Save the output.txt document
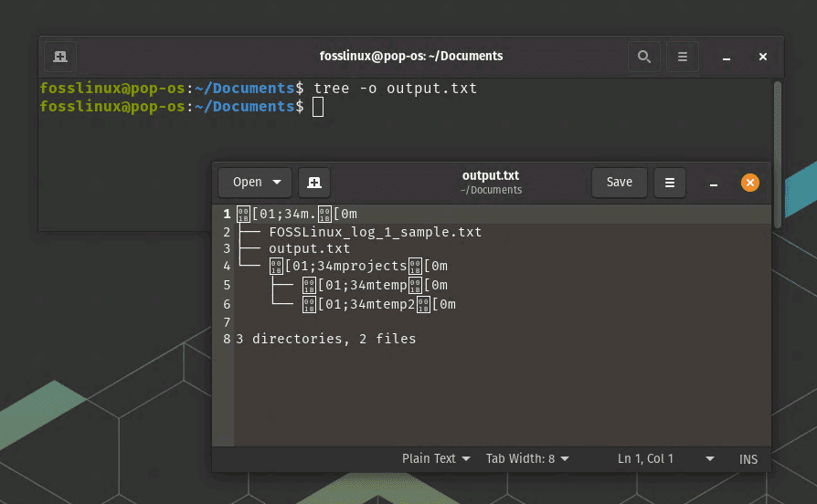Image resolution: width=817 pixels, height=504 pixels. (x=619, y=183)
